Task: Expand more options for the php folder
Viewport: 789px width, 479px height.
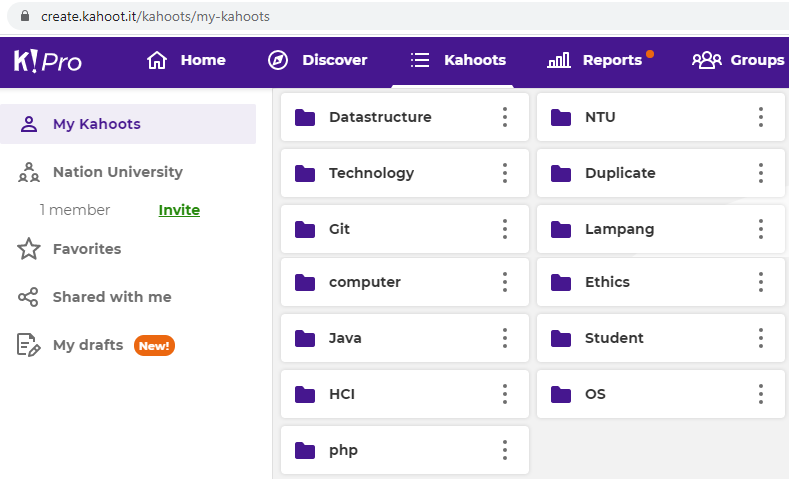Action: click(x=505, y=450)
